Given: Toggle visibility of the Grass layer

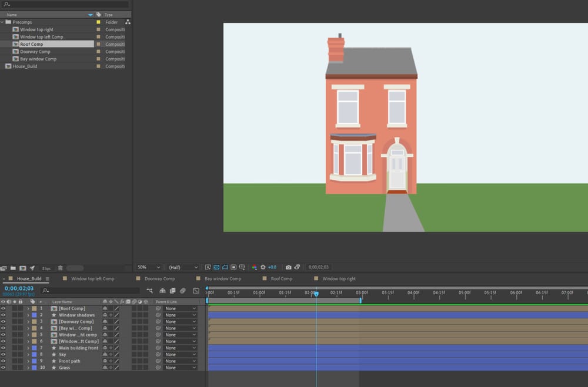Looking at the screenshot, I should [x=4, y=367].
